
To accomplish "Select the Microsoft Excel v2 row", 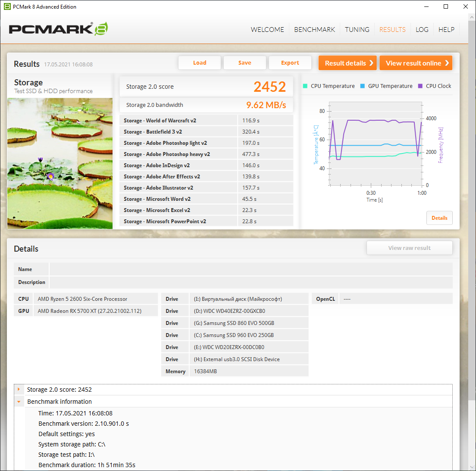I will 207,210.
